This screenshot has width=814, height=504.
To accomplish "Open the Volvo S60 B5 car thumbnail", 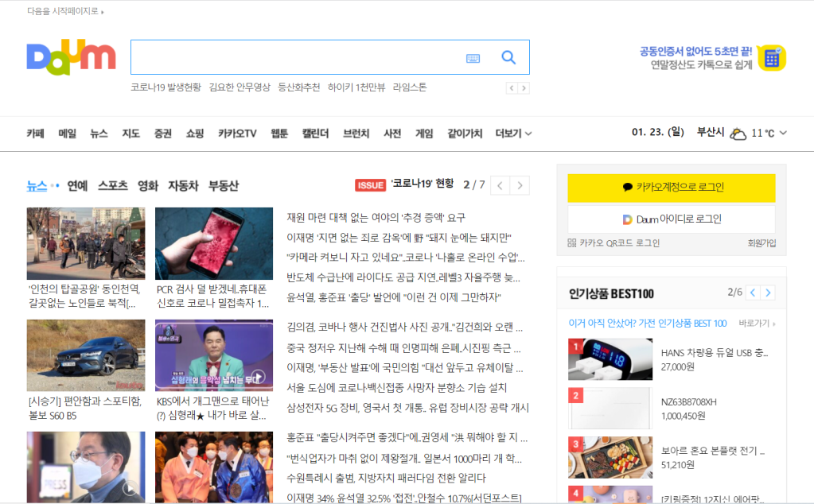I will [86, 354].
